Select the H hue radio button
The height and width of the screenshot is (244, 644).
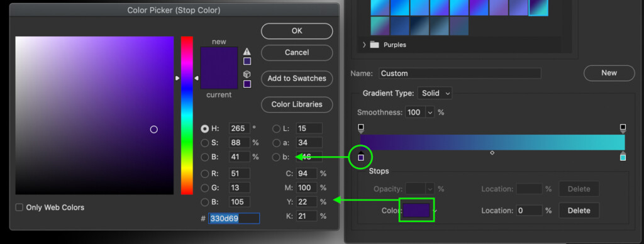click(204, 128)
